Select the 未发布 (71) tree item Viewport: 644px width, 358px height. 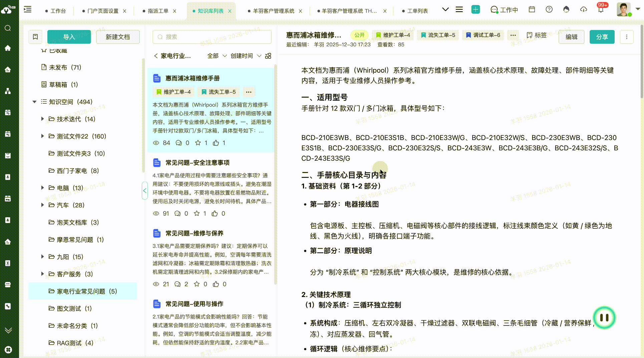pos(61,67)
